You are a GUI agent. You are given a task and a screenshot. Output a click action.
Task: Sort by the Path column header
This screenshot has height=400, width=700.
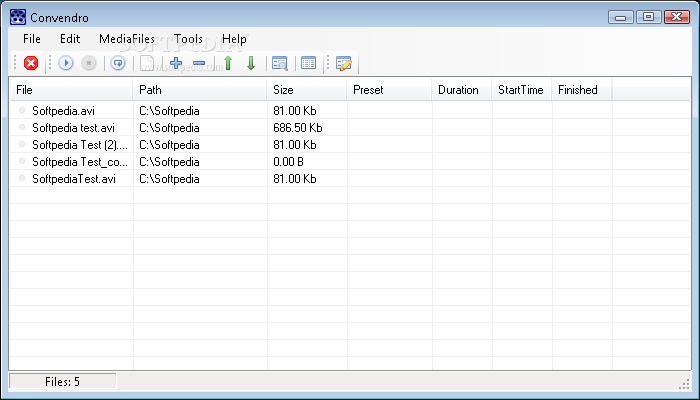pyautogui.click(x=200, y=90)
